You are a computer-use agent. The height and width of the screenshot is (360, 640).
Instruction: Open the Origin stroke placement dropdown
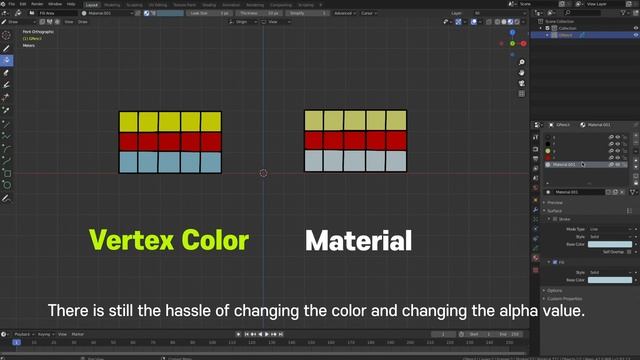[243, 22]
